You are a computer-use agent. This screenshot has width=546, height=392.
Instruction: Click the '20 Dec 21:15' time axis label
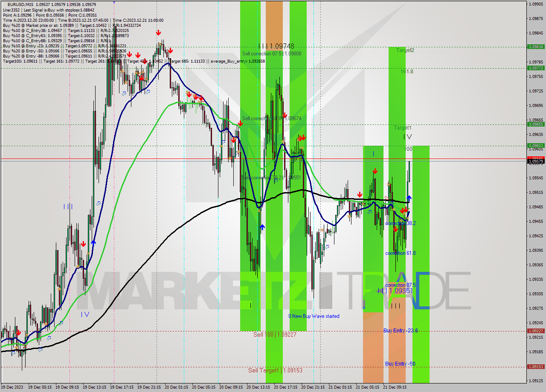[x=313, y=387]
